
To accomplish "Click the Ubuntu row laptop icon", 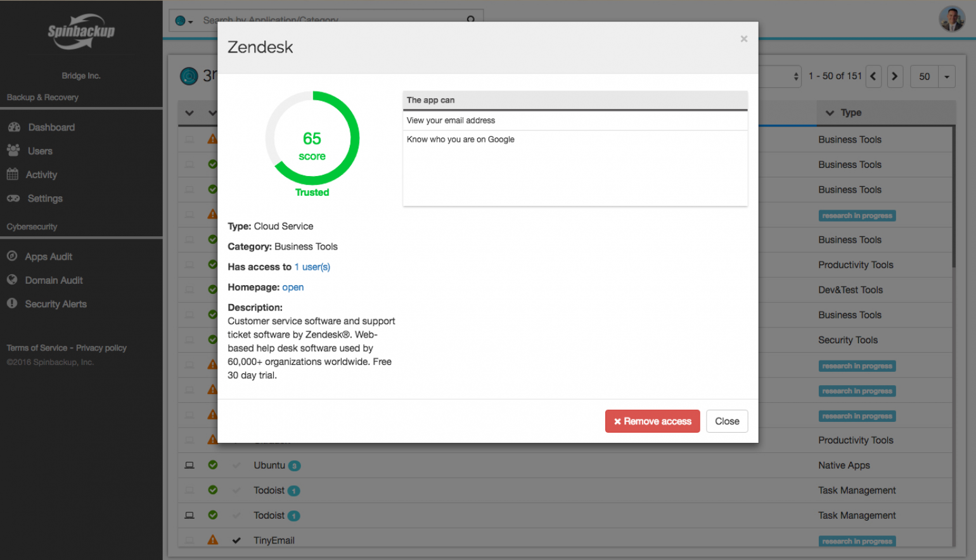I will click(189, 465).
